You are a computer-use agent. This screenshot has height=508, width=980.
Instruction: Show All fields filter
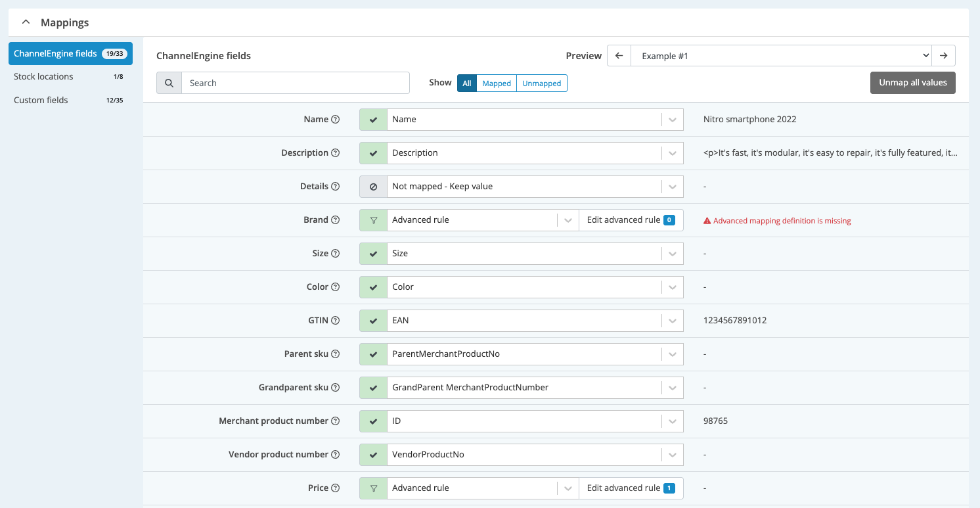[467, 83]
